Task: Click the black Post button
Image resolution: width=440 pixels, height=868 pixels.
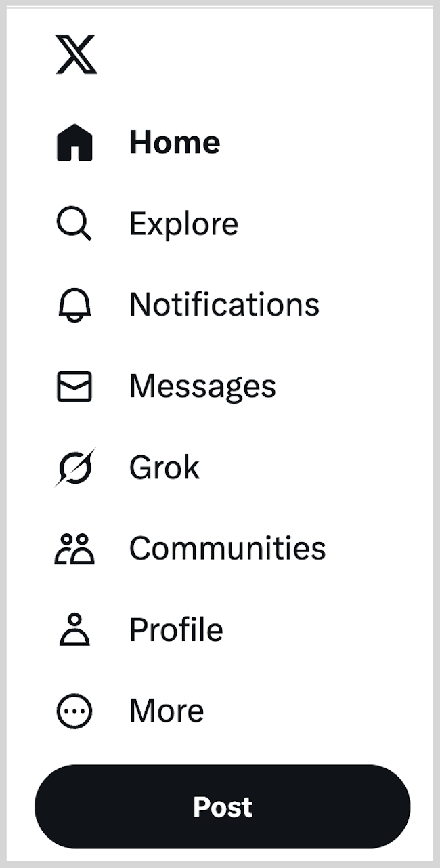Action: 222,806
